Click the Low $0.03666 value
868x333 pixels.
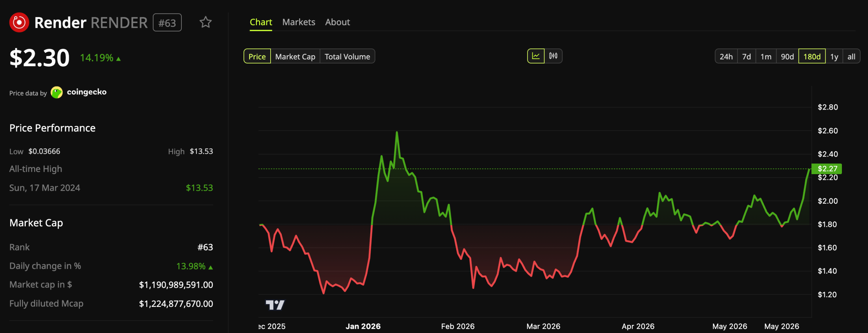click(x=44, y=151)
